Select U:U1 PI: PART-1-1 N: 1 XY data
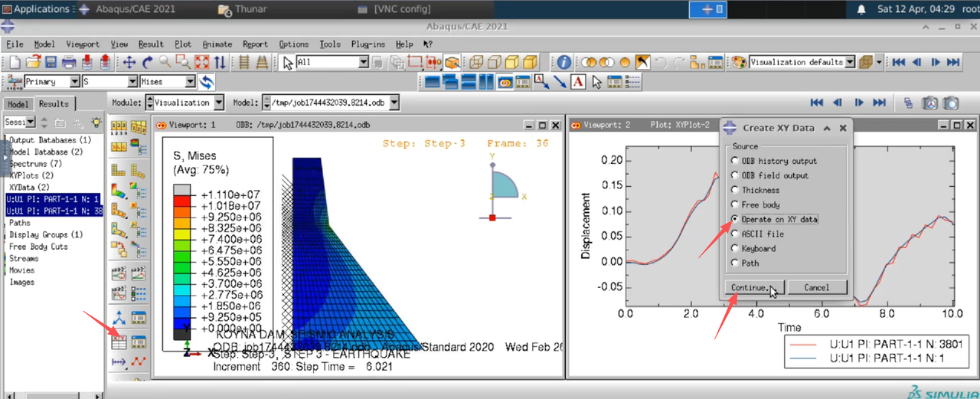This screenshot has width=980, height=399. tap(53, 198)
